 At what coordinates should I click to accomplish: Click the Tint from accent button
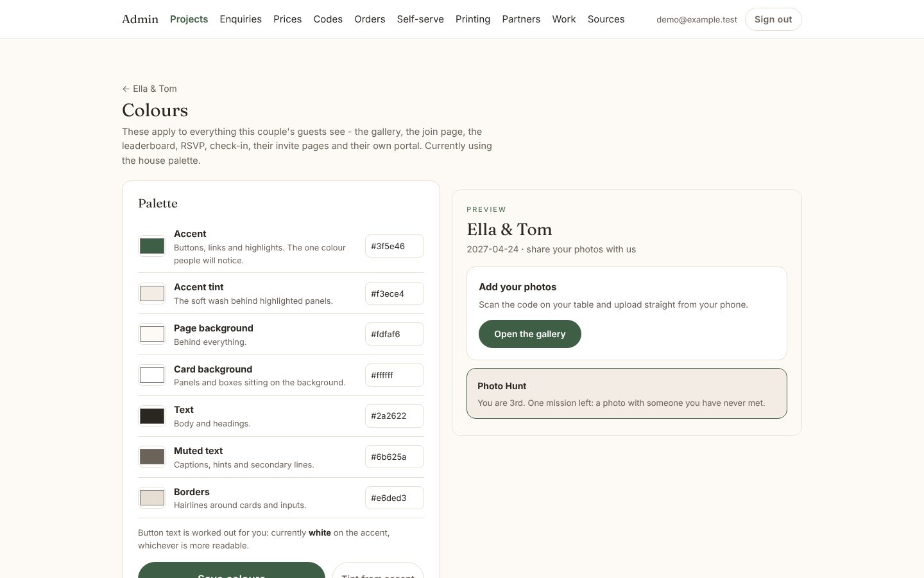click(x=378, y=570)
